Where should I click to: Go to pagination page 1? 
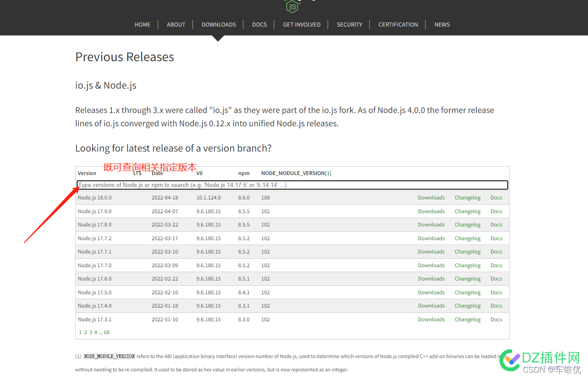coord(80,332)
